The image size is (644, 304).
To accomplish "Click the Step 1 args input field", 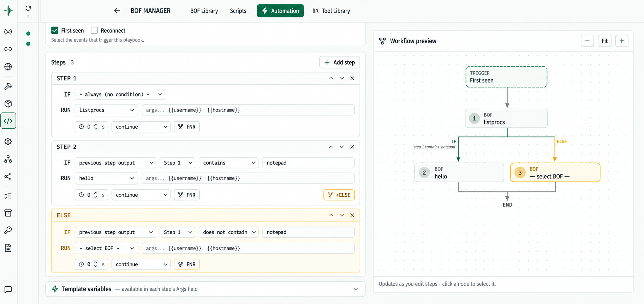I will (248, 110).
